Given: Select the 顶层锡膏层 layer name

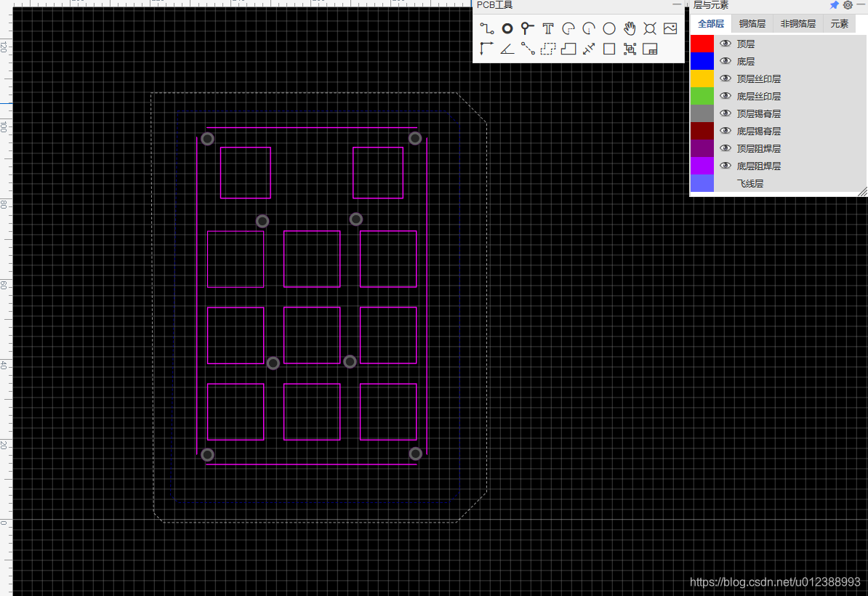Looking at the screenshot, I should (759, 113).
